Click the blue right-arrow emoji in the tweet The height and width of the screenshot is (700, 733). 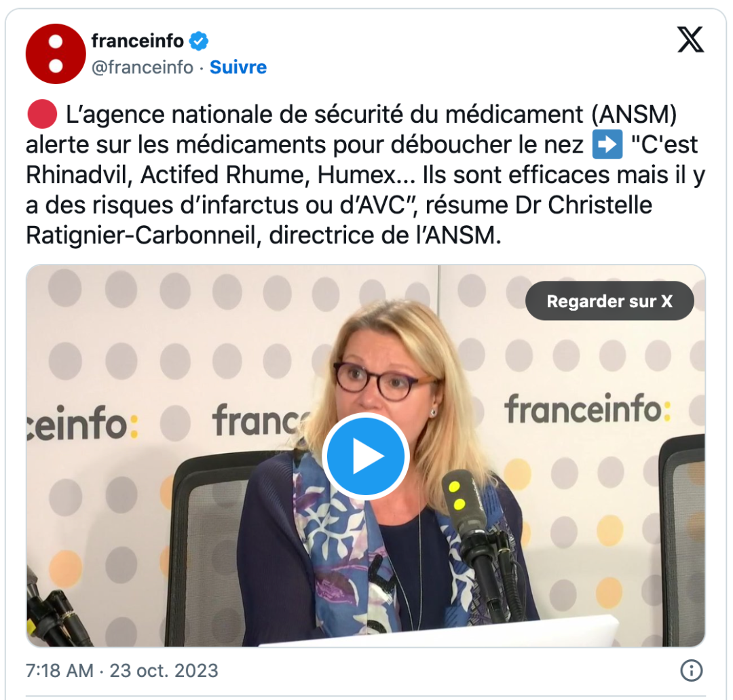[607, 144]
